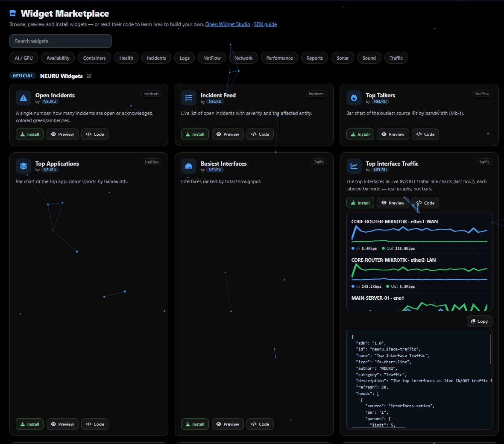Filter widgets by Reports
Image resolution: width=504 pixels, height=444 pixels.
(x=314, y=58)
